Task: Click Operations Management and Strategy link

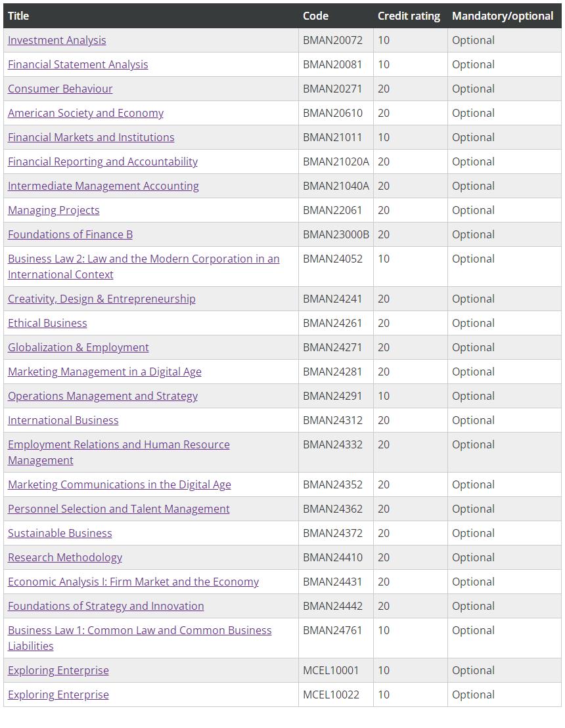Action: tap(102, 396)
